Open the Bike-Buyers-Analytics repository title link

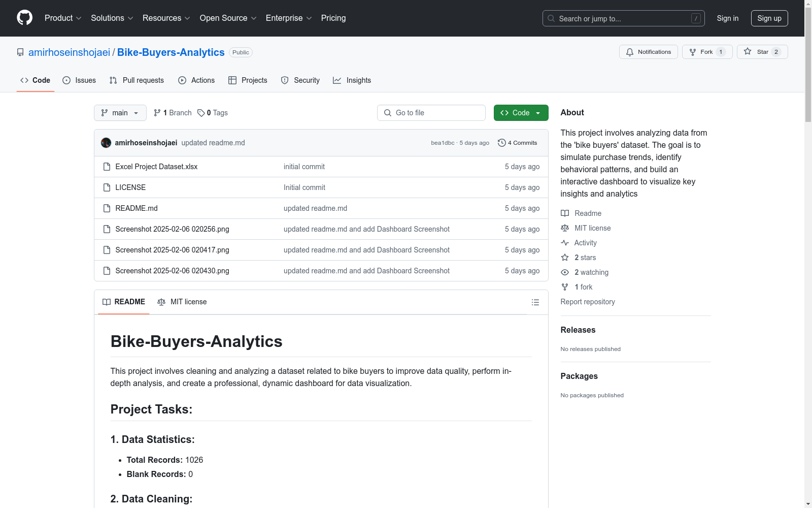[x=171, y=52]
